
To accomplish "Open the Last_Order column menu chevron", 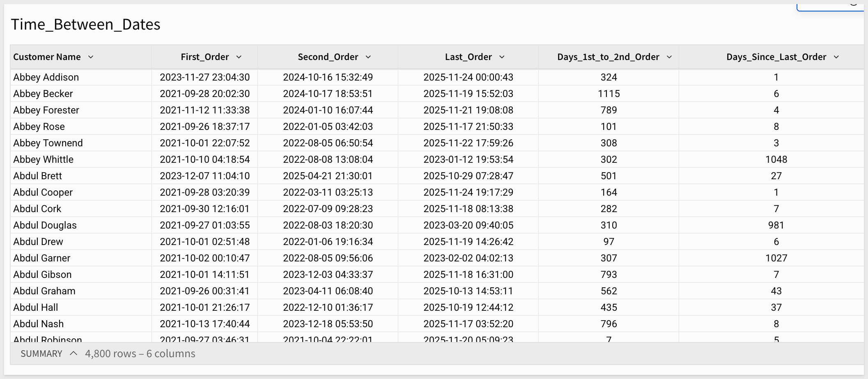I will (x=502, y=57).
